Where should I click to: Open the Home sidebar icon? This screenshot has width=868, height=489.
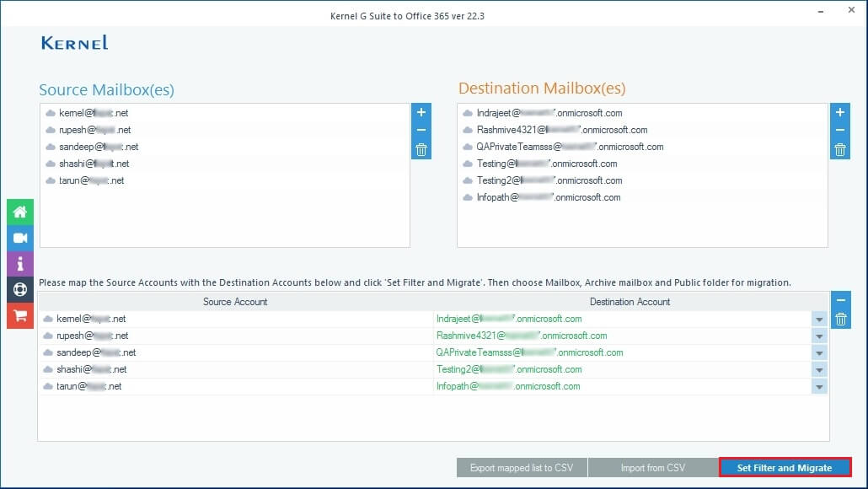(20, 212)
